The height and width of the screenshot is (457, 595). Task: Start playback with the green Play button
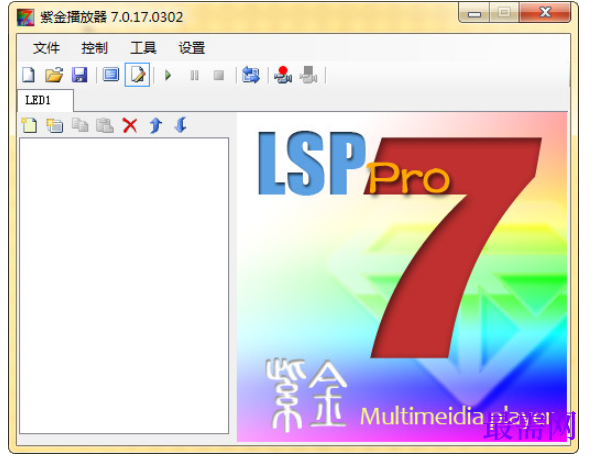coord(168,75)
